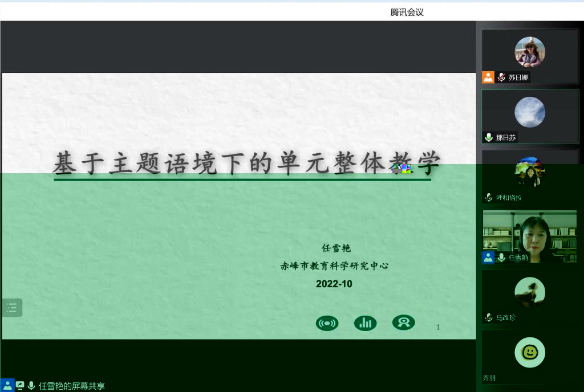Click the 腾讯会议 window title
Image resolution: width=584 pixels, height=392 pixels.
tap(407, 13)
